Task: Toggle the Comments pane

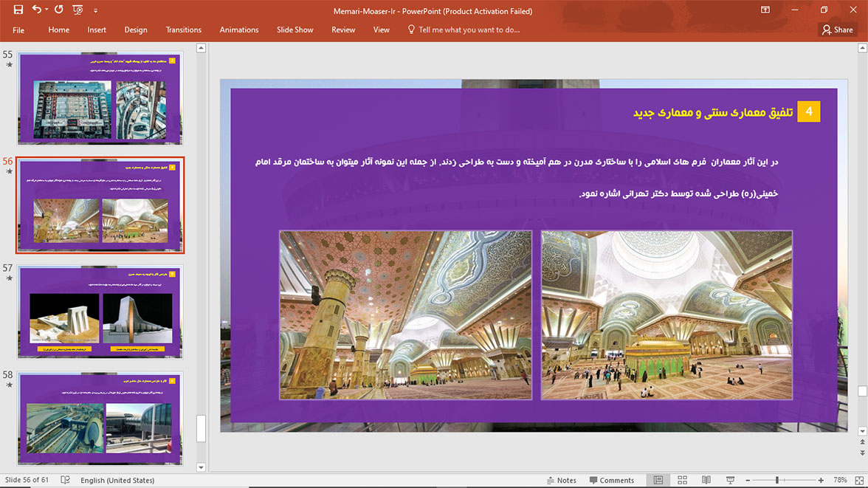Action: pyautogui.click(x=612, y=480)
